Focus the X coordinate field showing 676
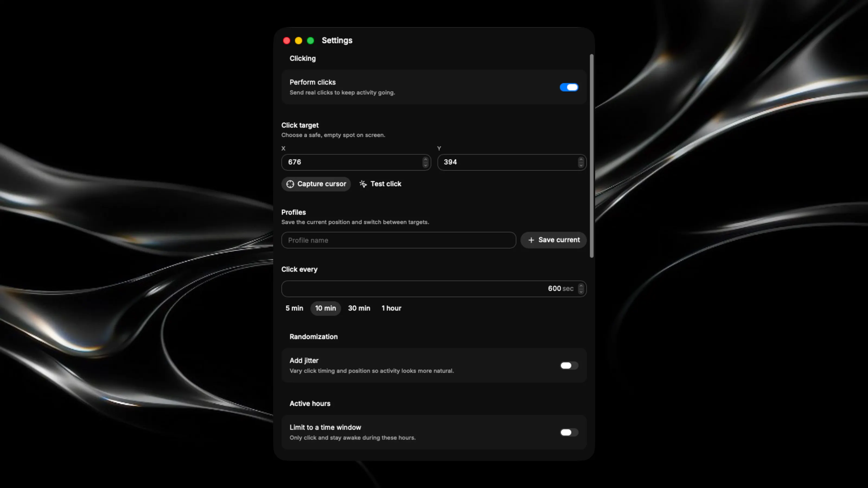 pos(356,162)
